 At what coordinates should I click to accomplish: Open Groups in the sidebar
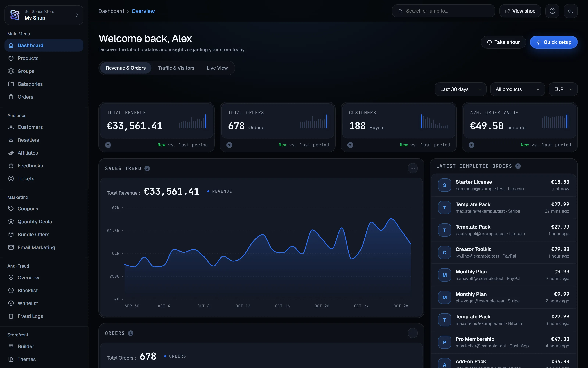point(44,71)
